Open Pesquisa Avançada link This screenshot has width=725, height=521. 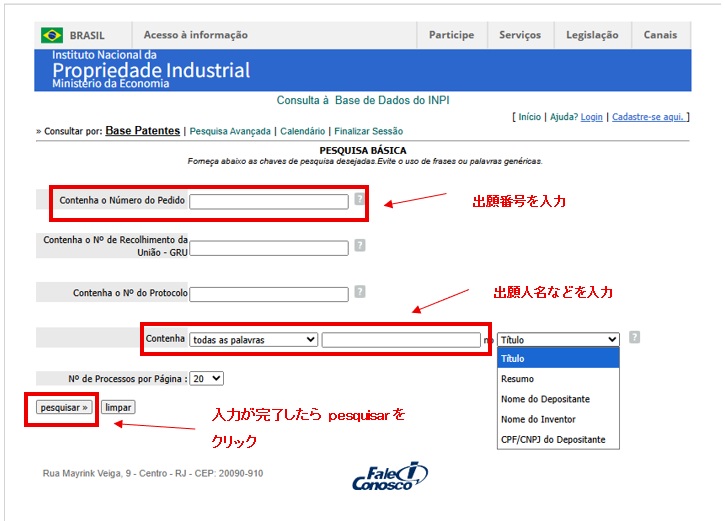click(x=230, y=131)
